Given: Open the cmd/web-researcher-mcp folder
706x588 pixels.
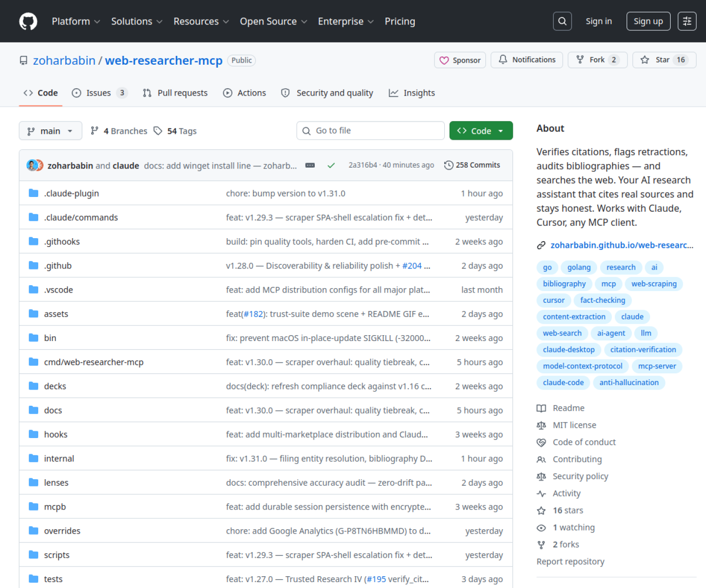Looking at the screenshot, I should 94,362.
